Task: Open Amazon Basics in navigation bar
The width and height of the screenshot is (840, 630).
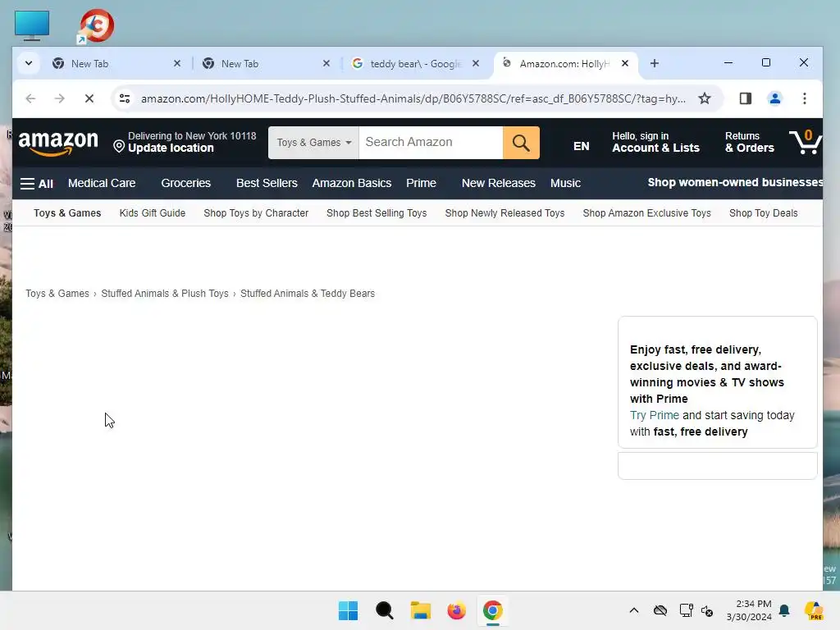Action: tap(352, 183)
